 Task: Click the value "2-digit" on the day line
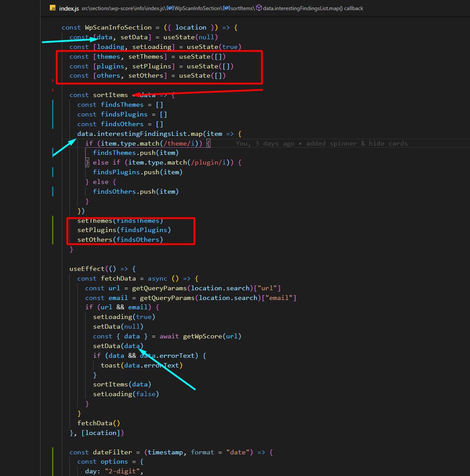tap(122, 472)
